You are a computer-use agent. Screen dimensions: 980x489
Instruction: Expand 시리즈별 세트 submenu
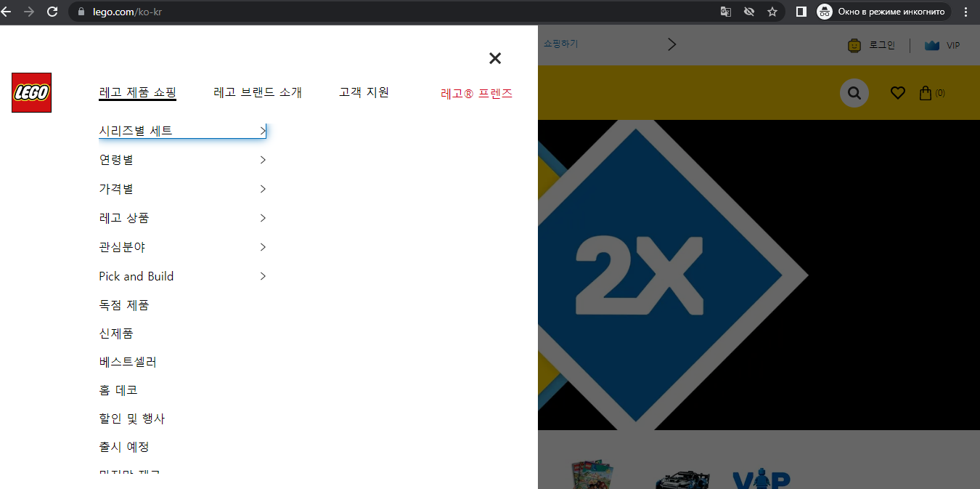[182, 131]
